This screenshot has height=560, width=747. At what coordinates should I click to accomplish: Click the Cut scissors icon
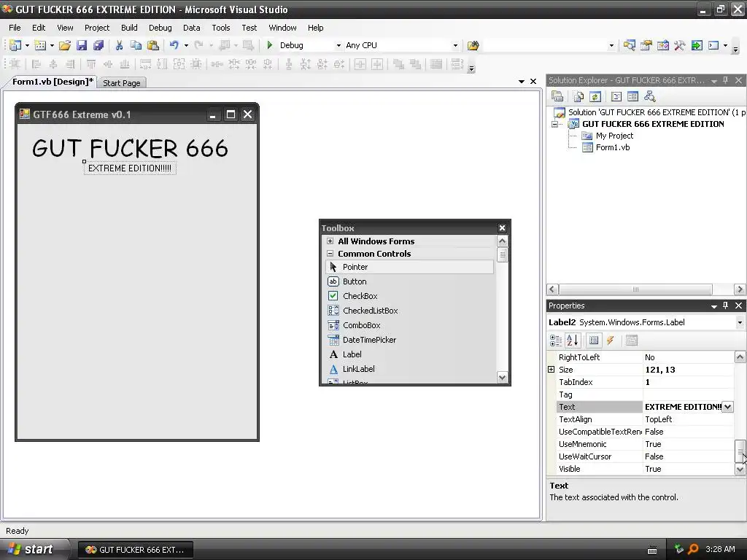tap(119, 45)
